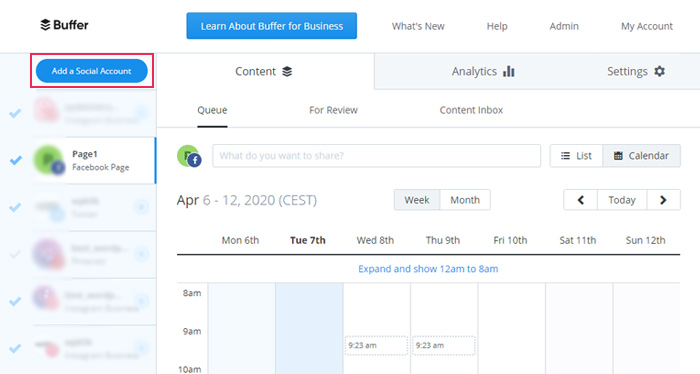Screen dimensions: 700x374
Task: Click Add a Social Account button
Action: coord(92,71)
